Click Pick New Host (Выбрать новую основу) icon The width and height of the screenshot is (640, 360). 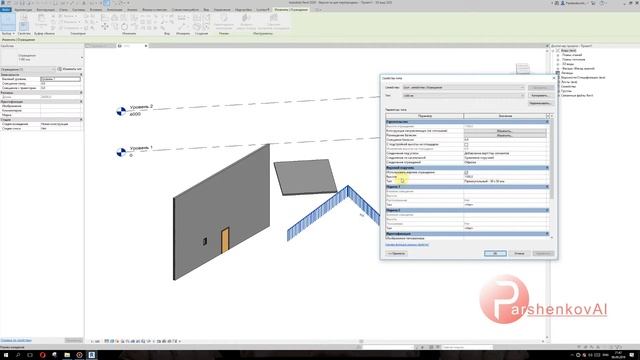pyautogui.click(x=246, y=21)
